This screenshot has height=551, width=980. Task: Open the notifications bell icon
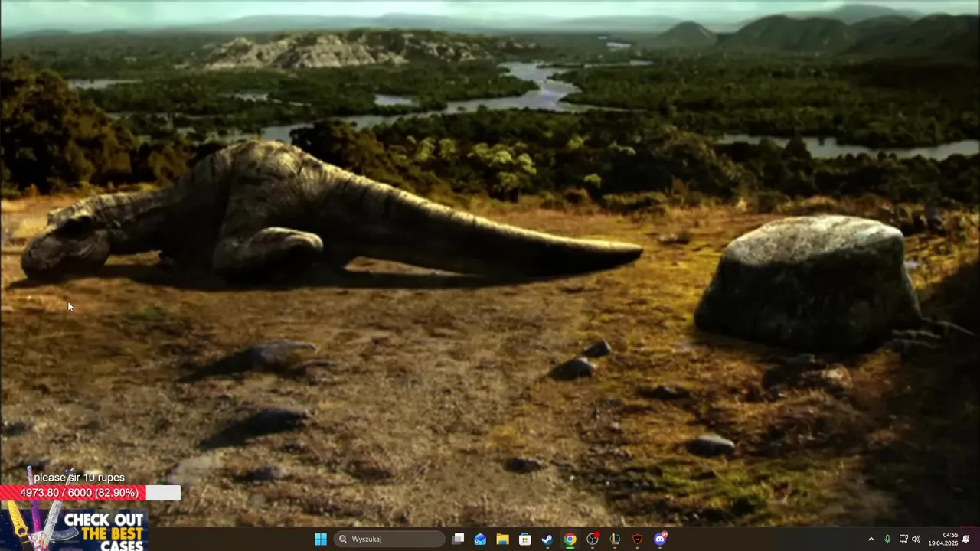966,539
